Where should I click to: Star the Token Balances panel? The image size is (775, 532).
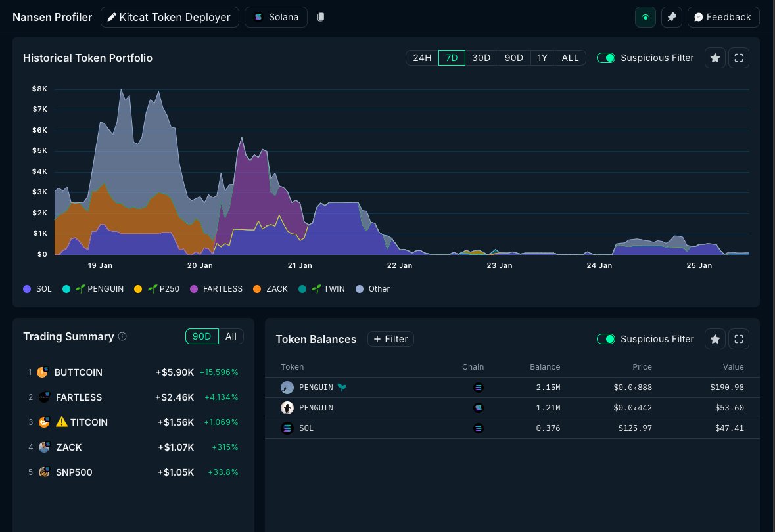(x=715, y=339)
